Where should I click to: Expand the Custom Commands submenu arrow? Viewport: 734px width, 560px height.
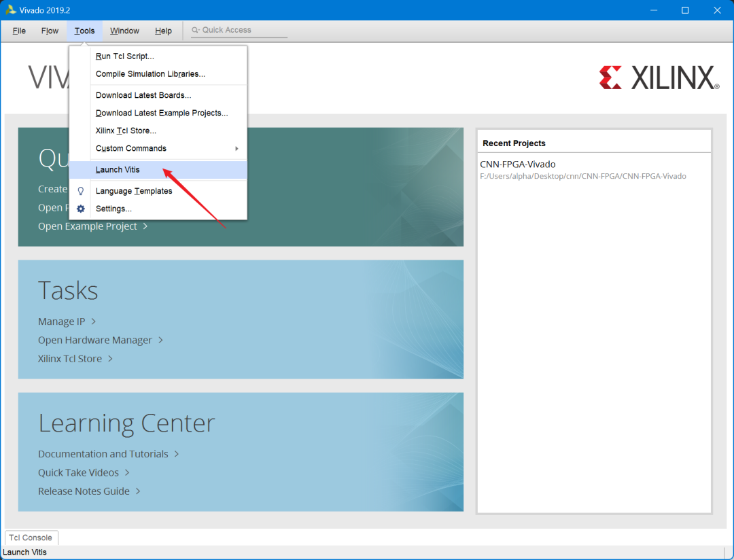(237, 148)
